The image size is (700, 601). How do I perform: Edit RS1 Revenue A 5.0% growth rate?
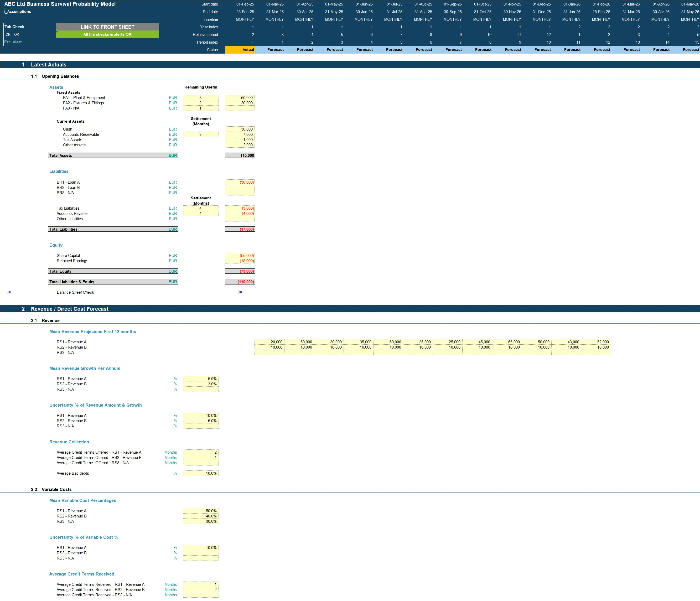tap(201, 379)
